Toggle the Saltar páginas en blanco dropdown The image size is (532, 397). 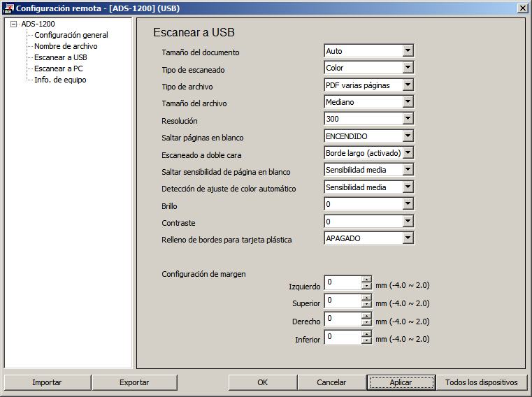[408, 136]
